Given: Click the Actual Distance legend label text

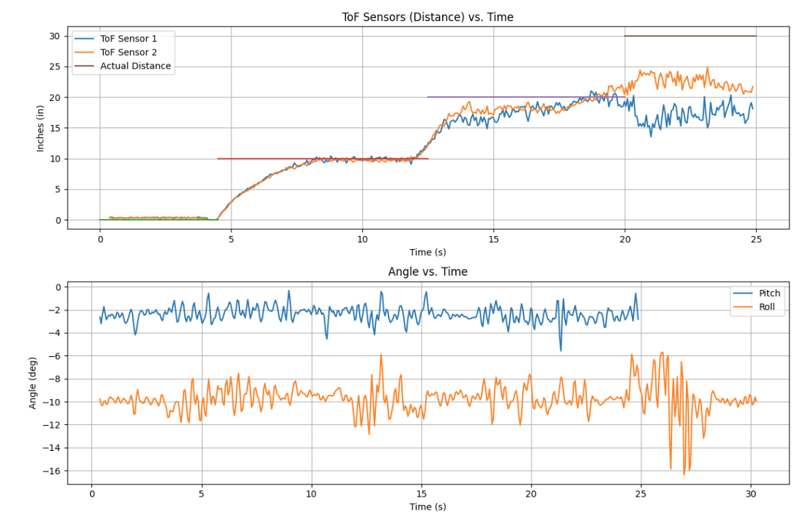Looking at the screenshot, I should (136, 66).
